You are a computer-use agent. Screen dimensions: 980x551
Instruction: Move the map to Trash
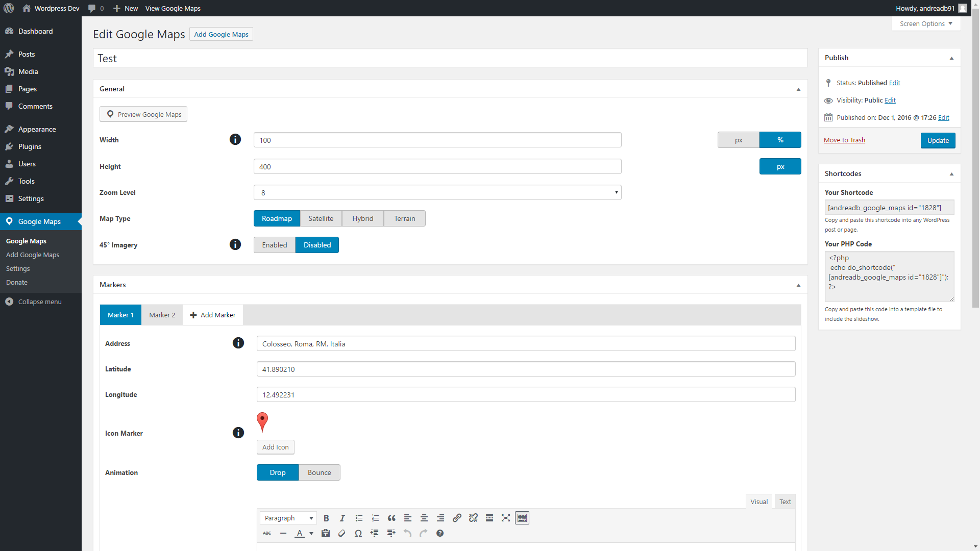844,140
